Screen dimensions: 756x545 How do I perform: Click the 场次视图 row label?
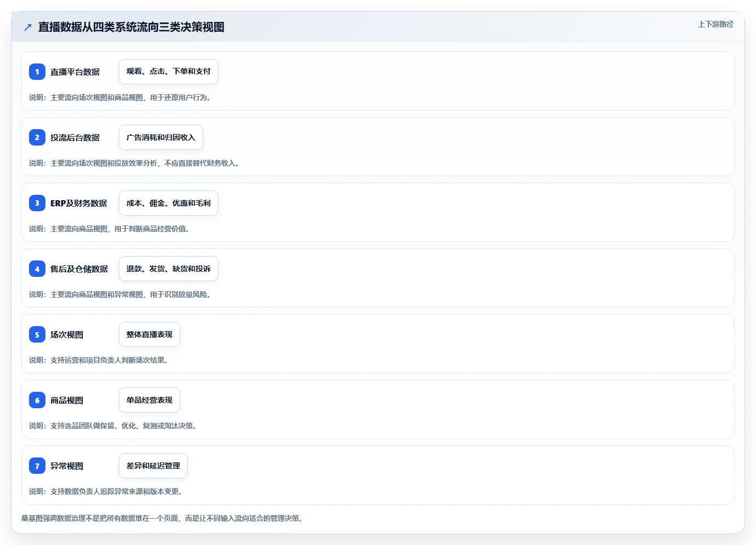pos(67,334)
